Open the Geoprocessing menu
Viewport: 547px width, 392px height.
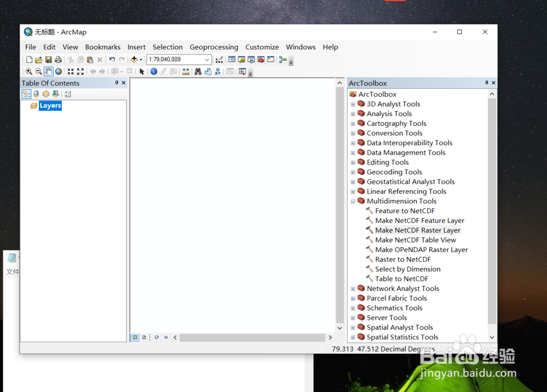coord(214,47)
